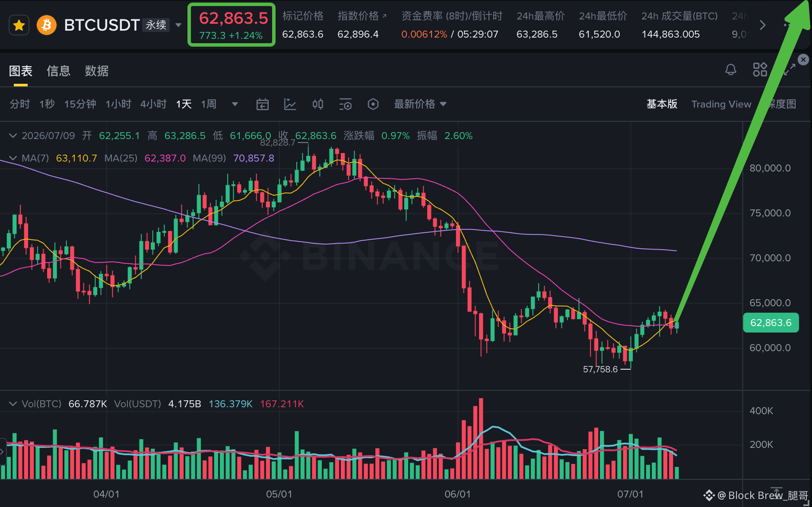Viewport: 812px width, 507px height.
Task: Open the 最新价格 price type dropdown
Action: click(420, 104)
